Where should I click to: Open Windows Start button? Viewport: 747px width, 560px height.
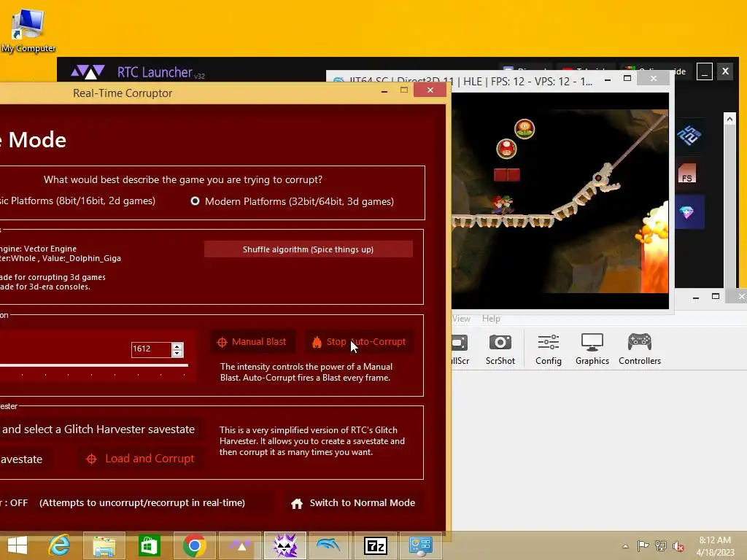tap(18, 545)
